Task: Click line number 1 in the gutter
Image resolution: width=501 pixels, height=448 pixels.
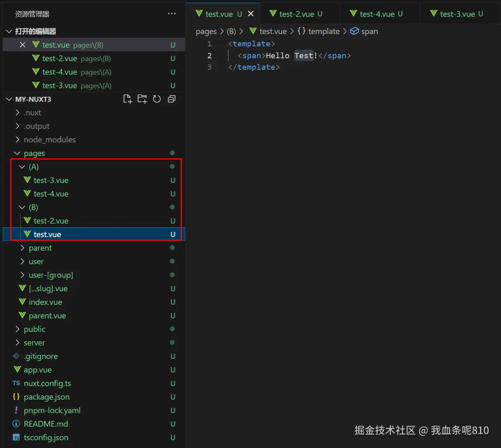Action: tap(209, 43)
